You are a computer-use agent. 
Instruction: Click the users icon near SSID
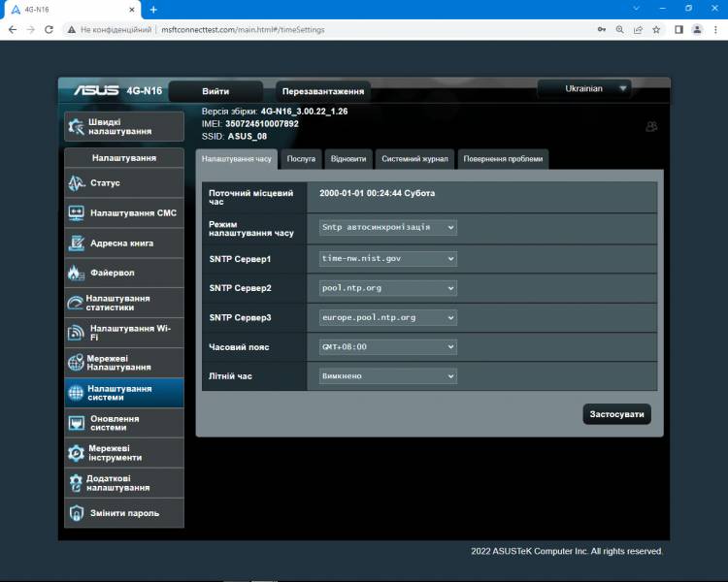651,126
